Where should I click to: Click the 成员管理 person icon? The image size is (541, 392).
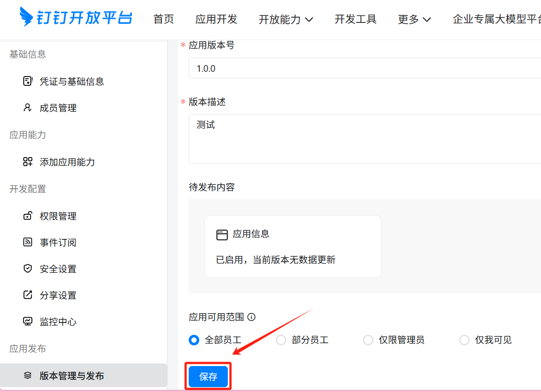28,108
